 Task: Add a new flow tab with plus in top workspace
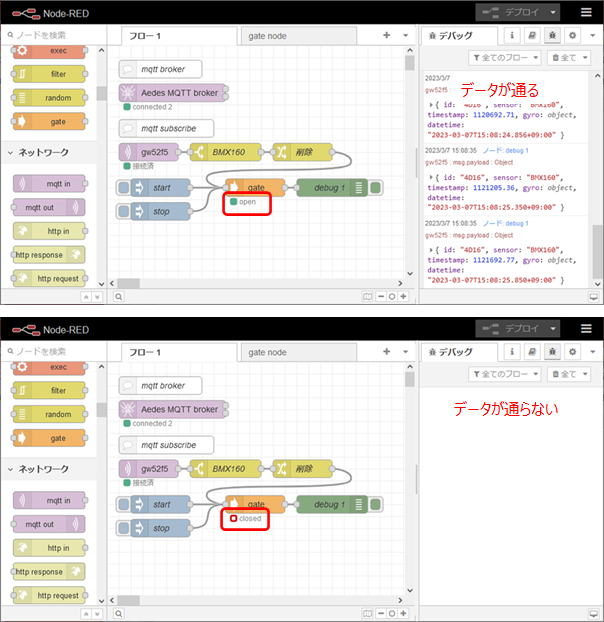[x=387, y=35]
